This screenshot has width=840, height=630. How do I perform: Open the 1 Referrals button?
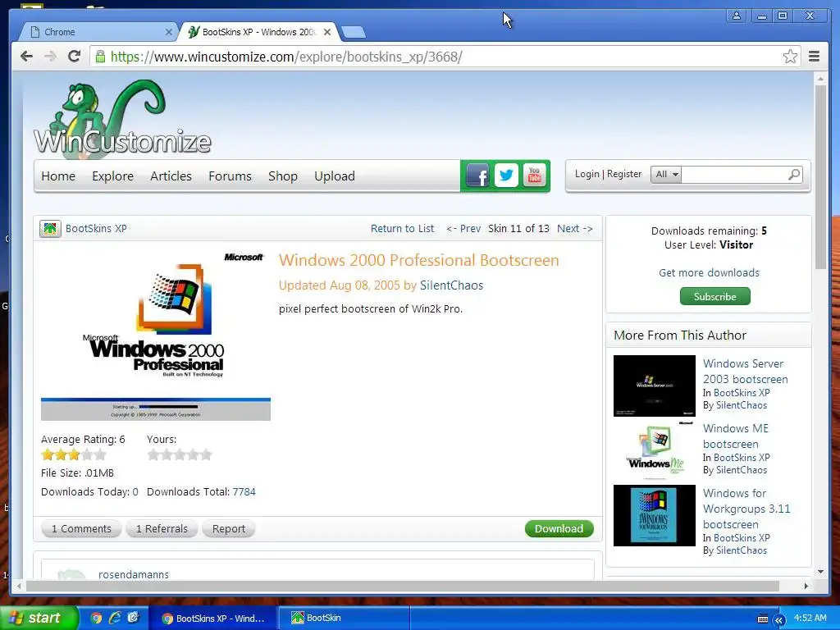point(162,529)
